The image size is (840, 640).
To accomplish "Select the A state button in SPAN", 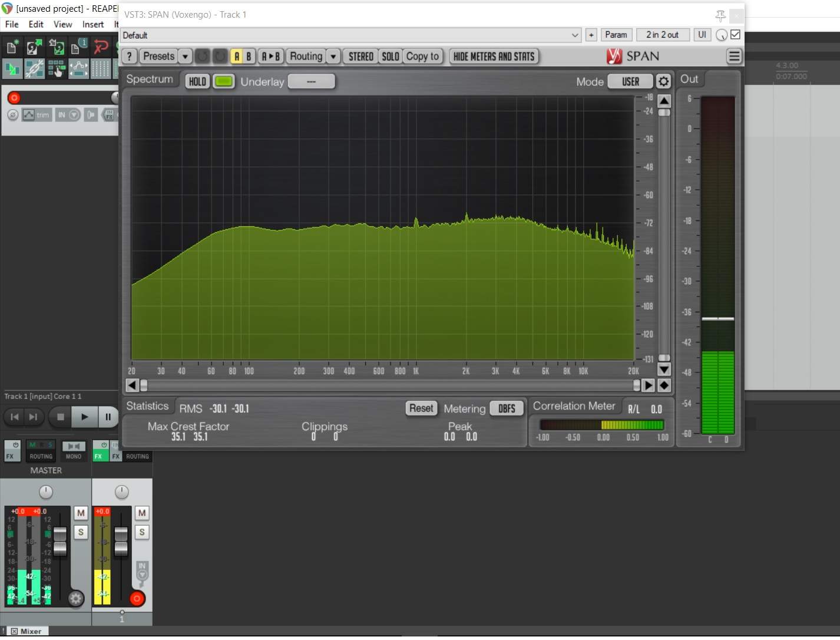I will [237, 57].
